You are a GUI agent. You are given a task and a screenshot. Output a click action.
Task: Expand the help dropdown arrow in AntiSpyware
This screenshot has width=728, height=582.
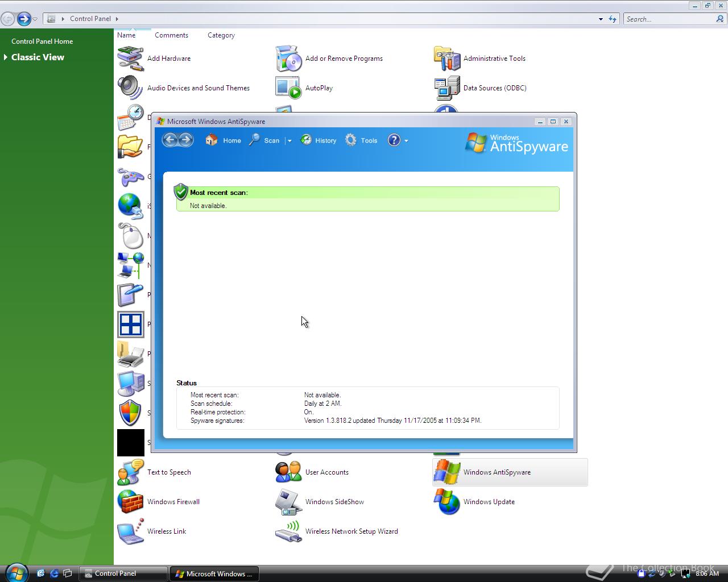click(406, 141)
